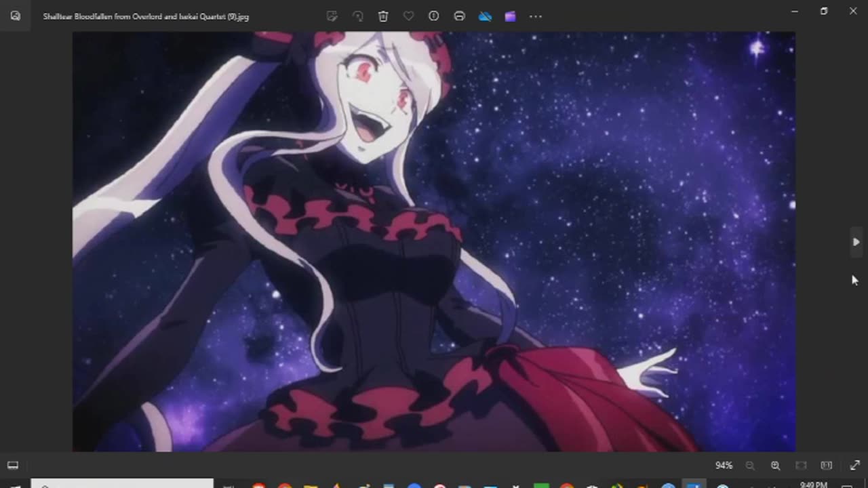Screen dimensions: 868x488
Task: Delete the photo using the trash icon
Action: (x=383, y=16)
